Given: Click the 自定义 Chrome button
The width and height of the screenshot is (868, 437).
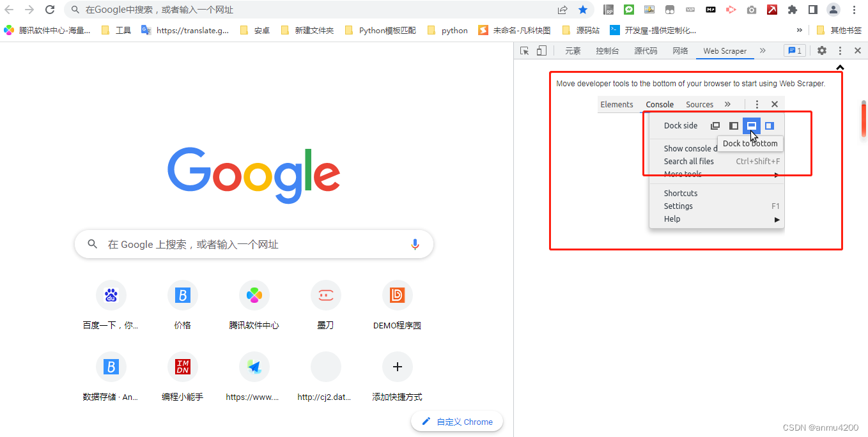Looking at the screenshot, I should pyautogui.click(x=457, y=422).
